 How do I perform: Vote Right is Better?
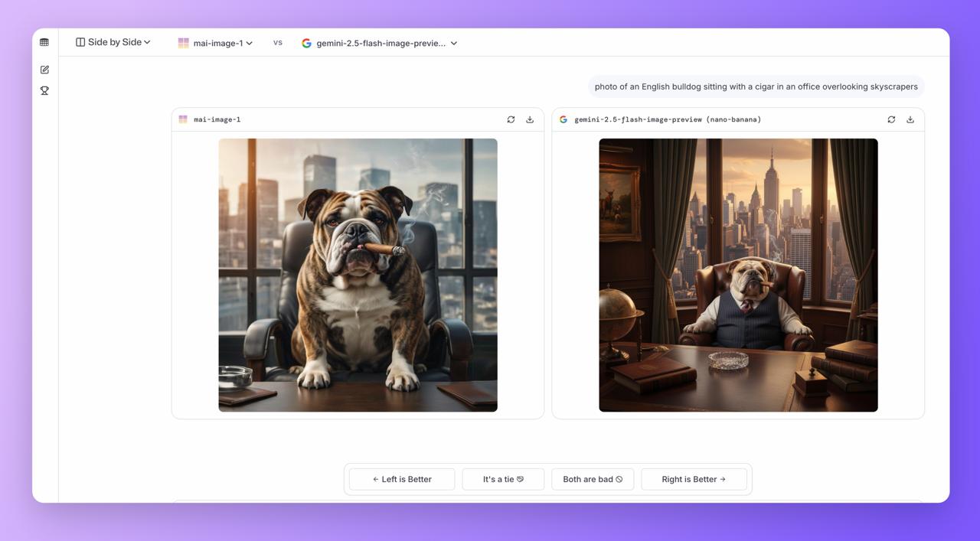point(694,479)
